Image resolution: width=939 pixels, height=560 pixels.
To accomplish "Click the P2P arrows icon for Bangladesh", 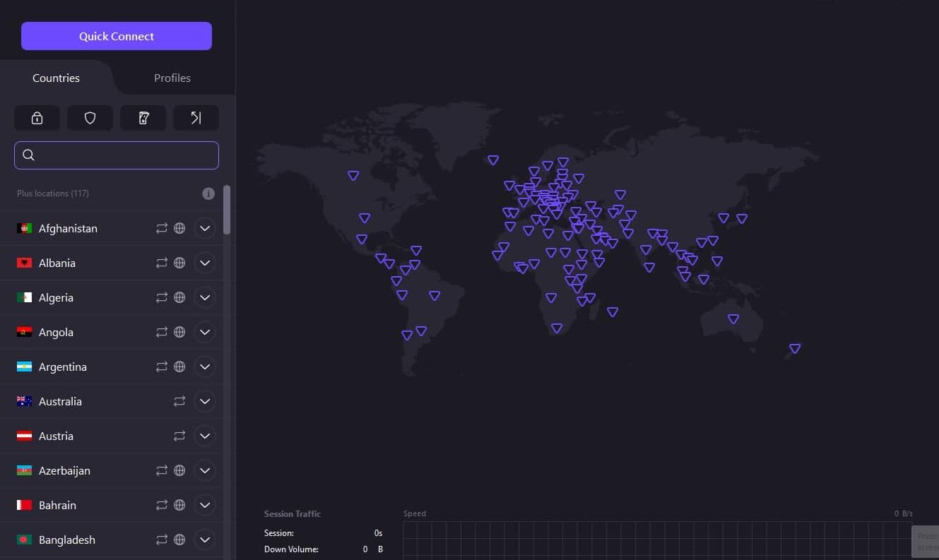I will coord(162,540).
